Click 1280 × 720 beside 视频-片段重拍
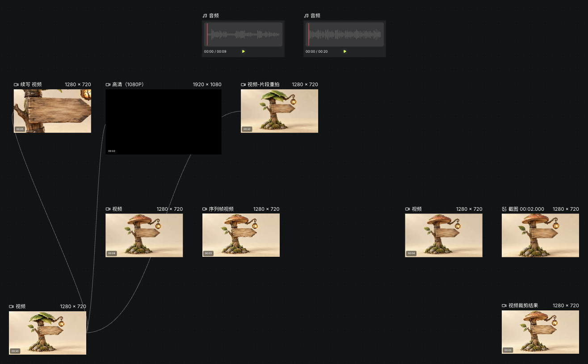This screenshot has height=364, width=588. [x=305, y=84]
